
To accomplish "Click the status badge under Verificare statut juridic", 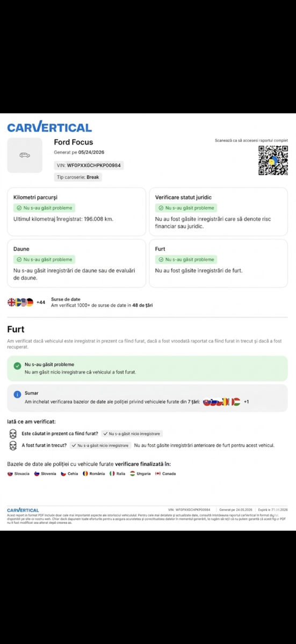I will click(186, 208).
